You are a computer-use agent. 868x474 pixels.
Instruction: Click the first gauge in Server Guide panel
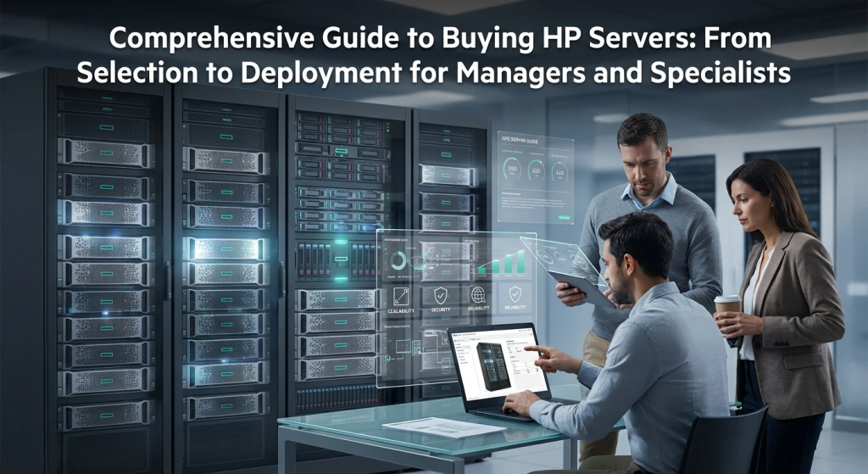click(512, 169)
